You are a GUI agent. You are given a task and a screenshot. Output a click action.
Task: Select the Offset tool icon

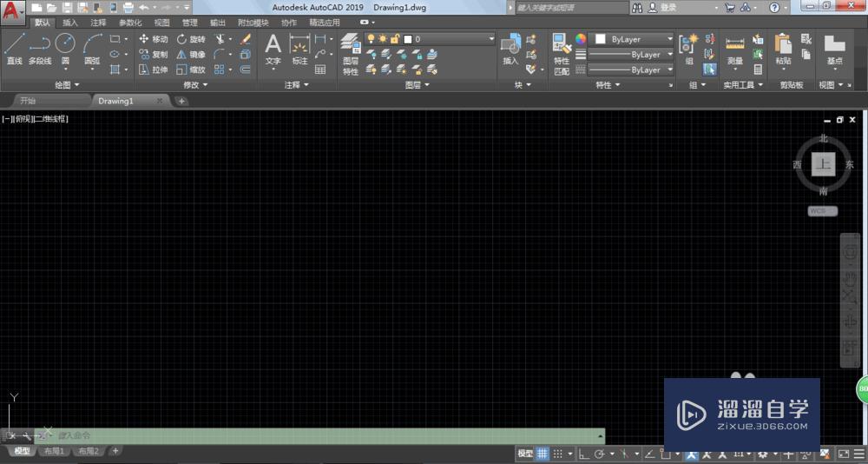[246, 70]
